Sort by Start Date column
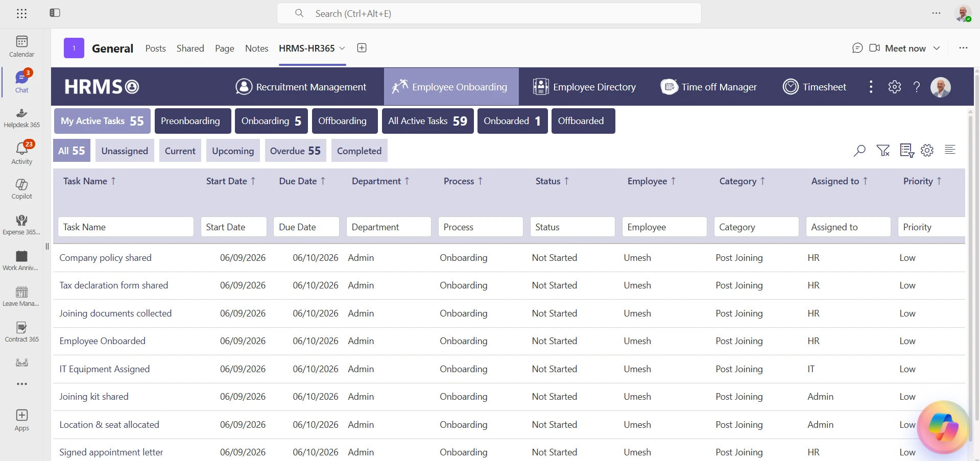Image resolution: width=980 pixels, height=461 pixels. tap(231, 181)
